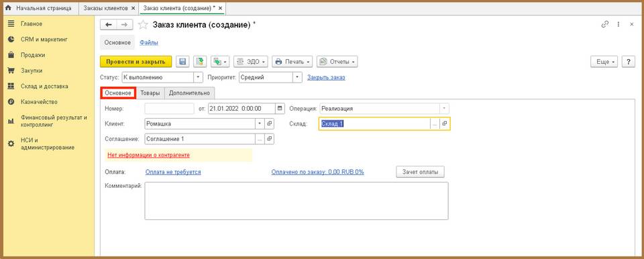Expand the Клиент dropdown arrow

point(260,123)
